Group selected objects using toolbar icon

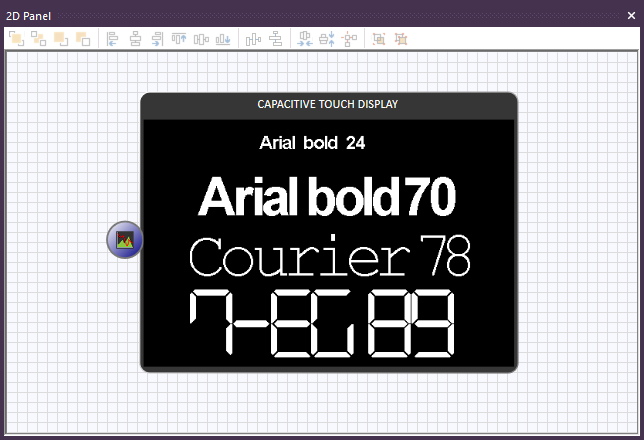(378, 39)
